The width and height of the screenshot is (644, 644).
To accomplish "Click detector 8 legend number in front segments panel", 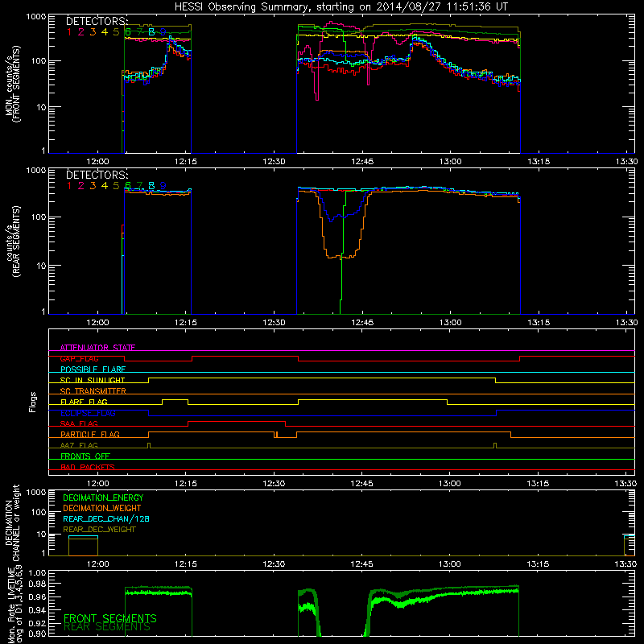I will (151, 32).
